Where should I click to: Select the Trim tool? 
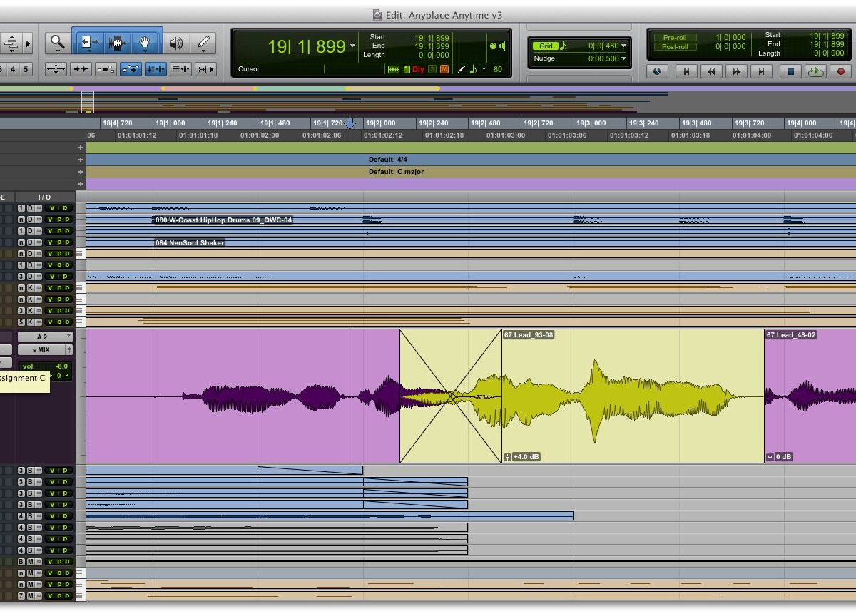(x=88, y=43)
